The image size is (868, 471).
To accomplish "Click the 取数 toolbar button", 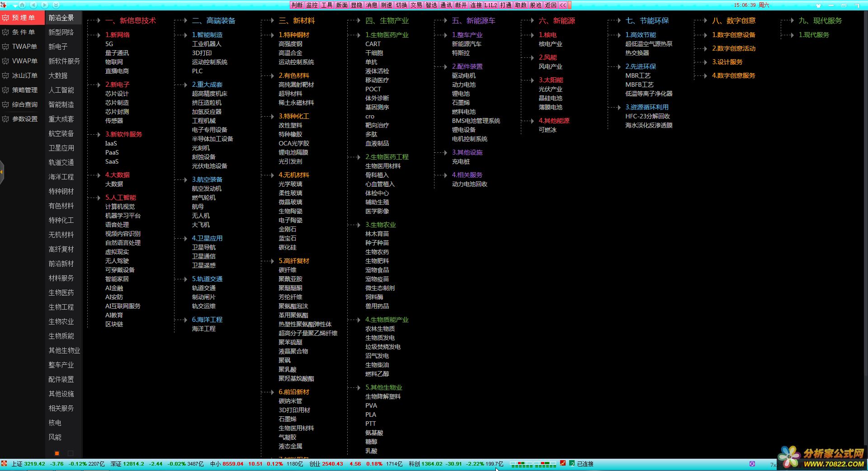I will (x=521, y=5).
